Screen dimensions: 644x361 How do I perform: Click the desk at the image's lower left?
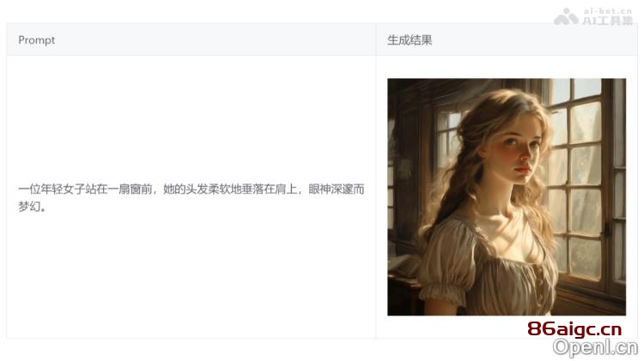point(404,289)
